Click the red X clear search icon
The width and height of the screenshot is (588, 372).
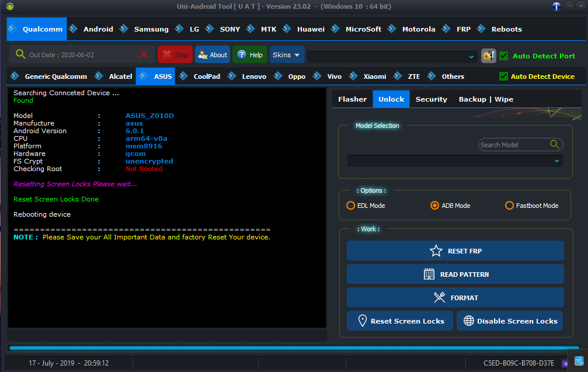[144, 54]
